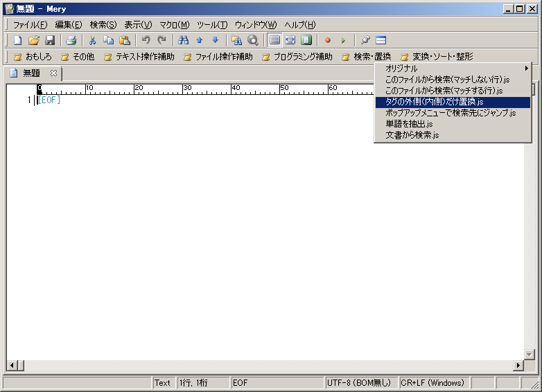This screenshot has height=392, width=542.
Task: Open the プログラミング補助 macro folder
Action: coord(297,57)
